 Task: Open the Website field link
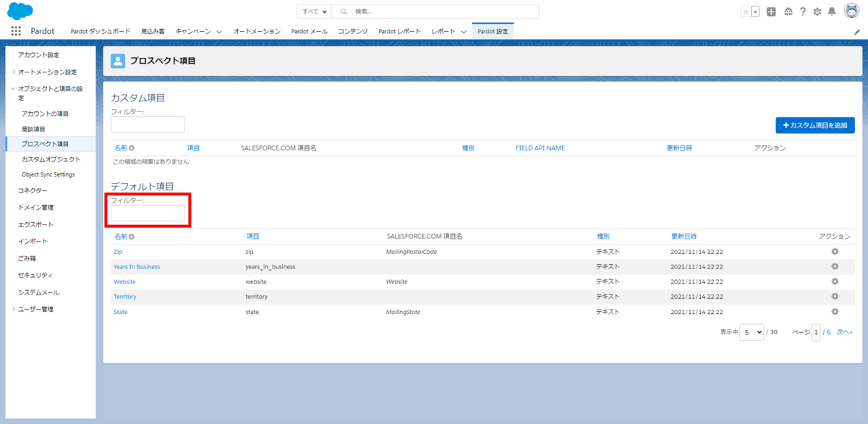tap(124, 281)
